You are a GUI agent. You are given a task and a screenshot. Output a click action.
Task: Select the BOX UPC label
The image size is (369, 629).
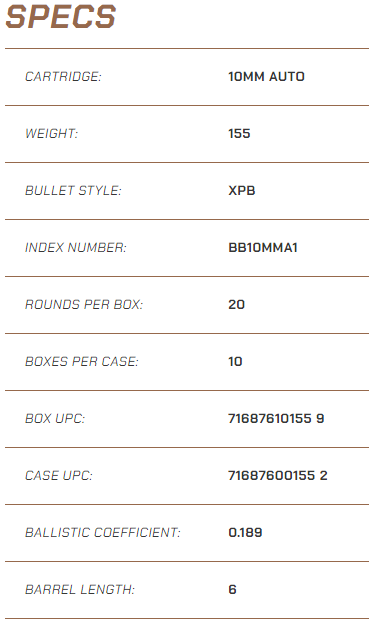(55, 418)
